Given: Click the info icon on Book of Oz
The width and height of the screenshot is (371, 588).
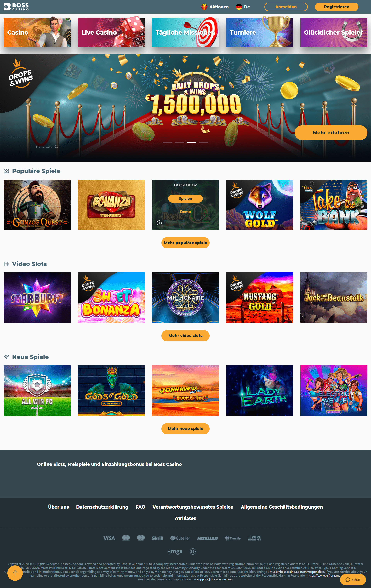Looking at the screenshot, I should coord(159,223).
